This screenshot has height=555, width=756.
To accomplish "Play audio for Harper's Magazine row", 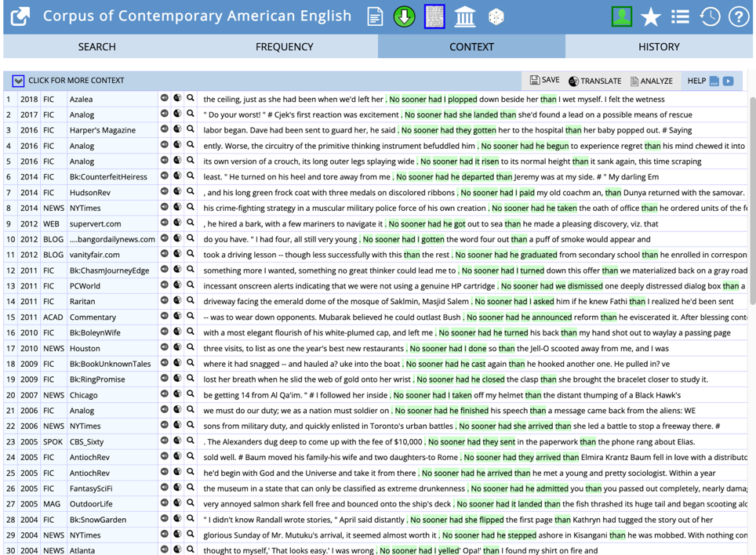I will [x=165, y=129].
